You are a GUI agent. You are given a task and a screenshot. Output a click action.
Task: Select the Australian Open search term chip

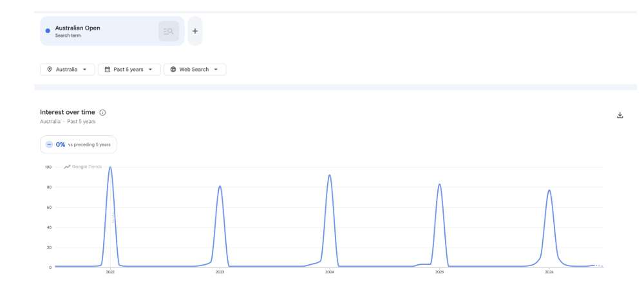(112, 31)
